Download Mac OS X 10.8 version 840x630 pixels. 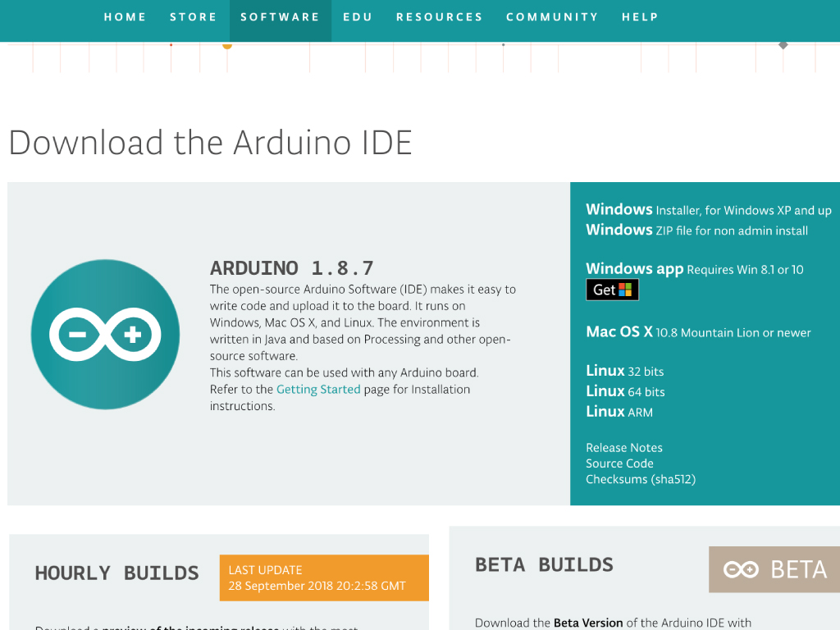pos(698,332)
